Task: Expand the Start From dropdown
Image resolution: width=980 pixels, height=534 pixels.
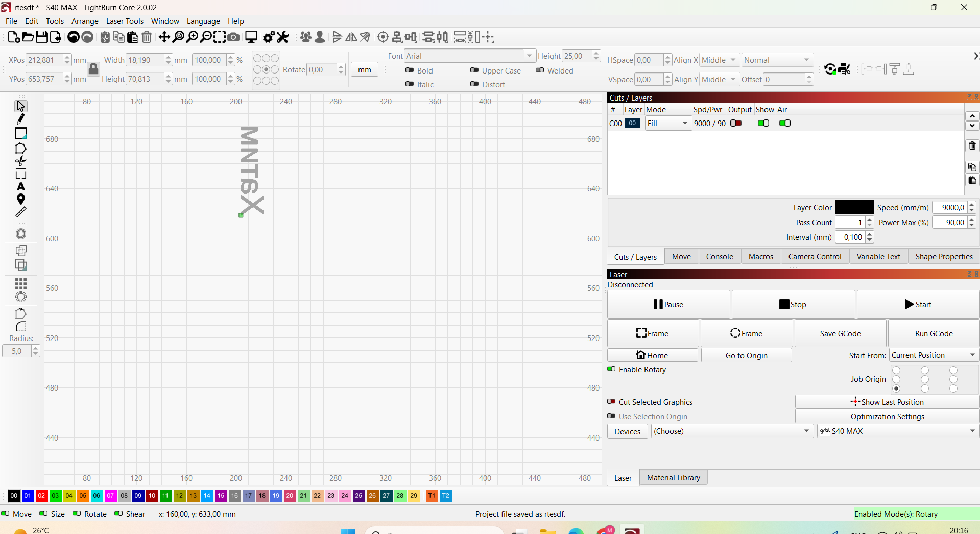Action: (x=934, y=355)
